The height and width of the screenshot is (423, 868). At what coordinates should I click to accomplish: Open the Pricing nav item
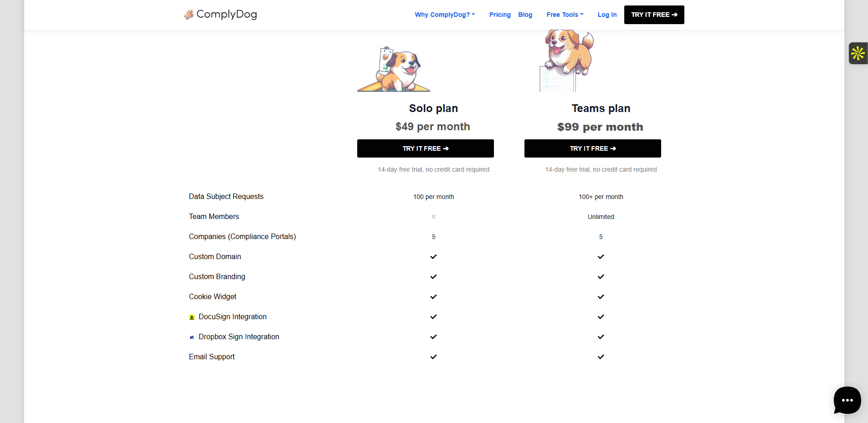pos(500,15)
